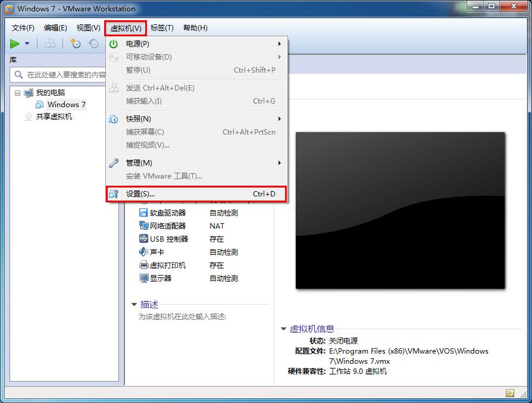Collapse the 描述 section

(133, 304)
